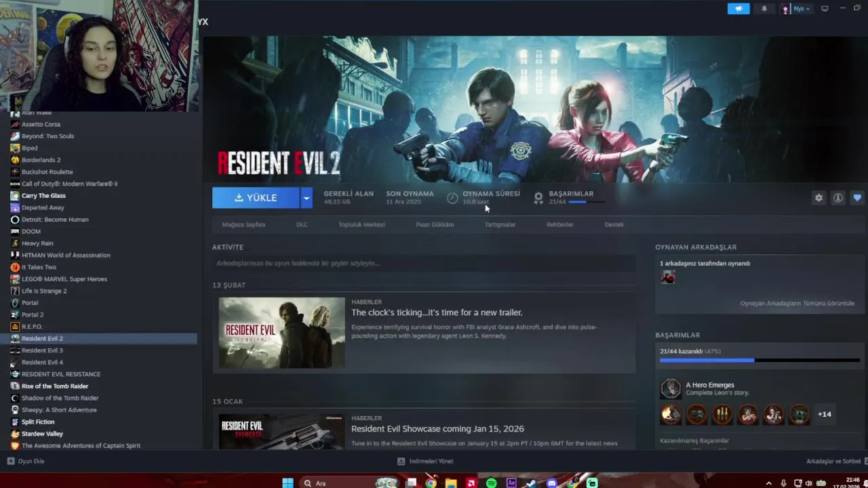
Task: Click the achievements gear icon beside BAŞARIMLAR
Action: point(538,198)
